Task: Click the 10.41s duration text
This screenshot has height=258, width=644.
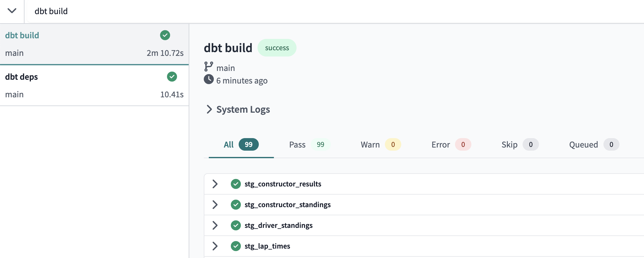Action: (172, 94)
